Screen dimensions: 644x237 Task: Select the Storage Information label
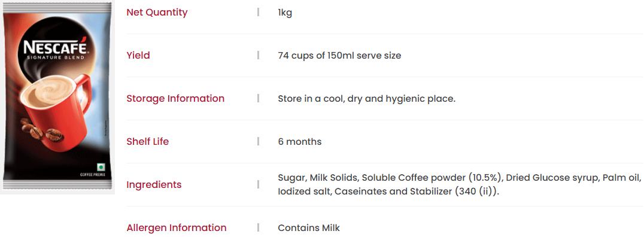[x=175, y=99]
